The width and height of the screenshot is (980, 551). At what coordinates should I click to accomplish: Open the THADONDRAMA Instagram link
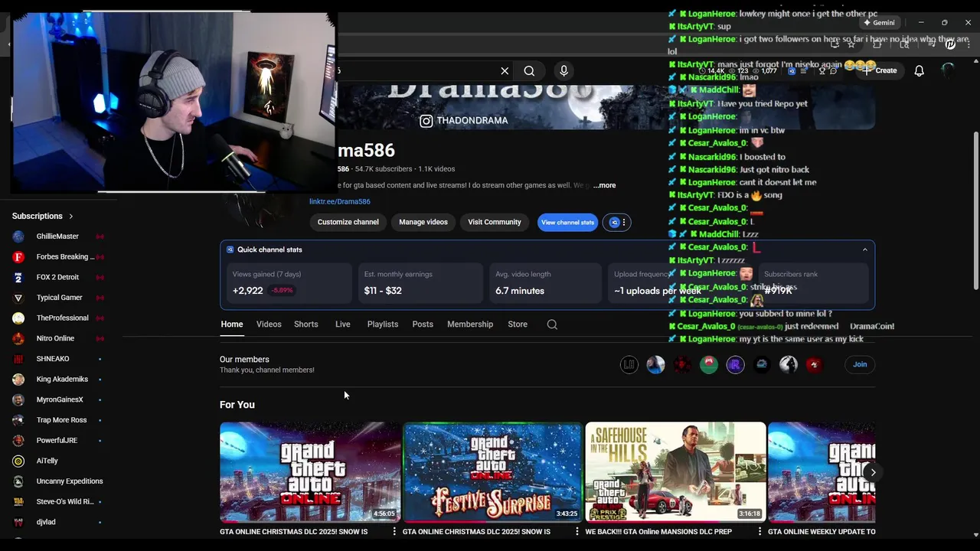pos(464,120)
